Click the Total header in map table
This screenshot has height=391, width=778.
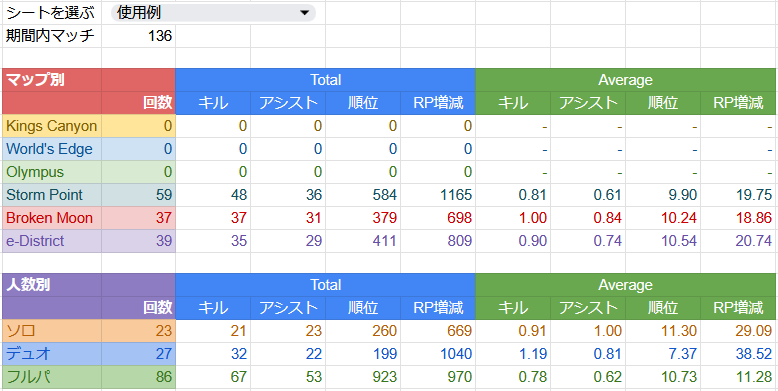(325, 80)
